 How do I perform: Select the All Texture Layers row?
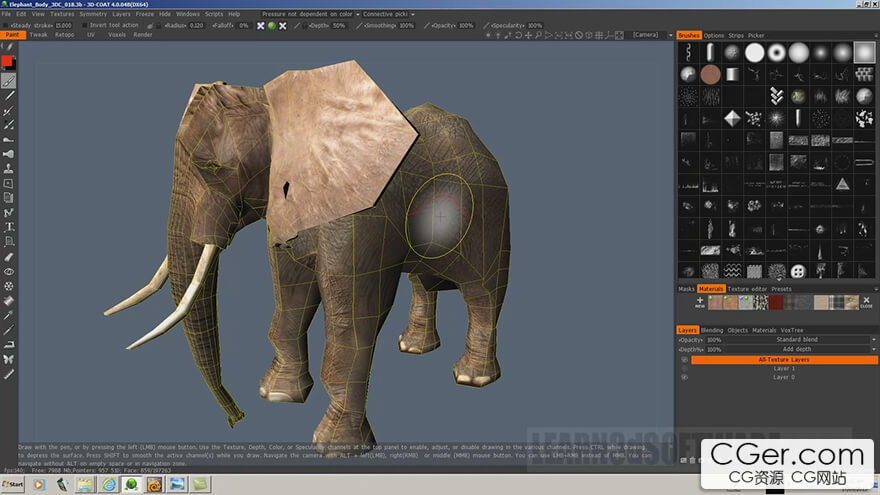tap(784, 360)
